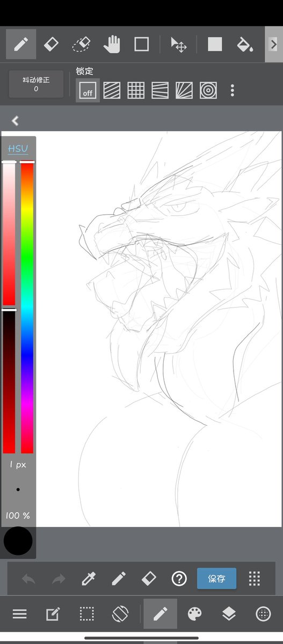Open the color palette panel
Viewport: 283px width, 644px height.
(194, 614)
